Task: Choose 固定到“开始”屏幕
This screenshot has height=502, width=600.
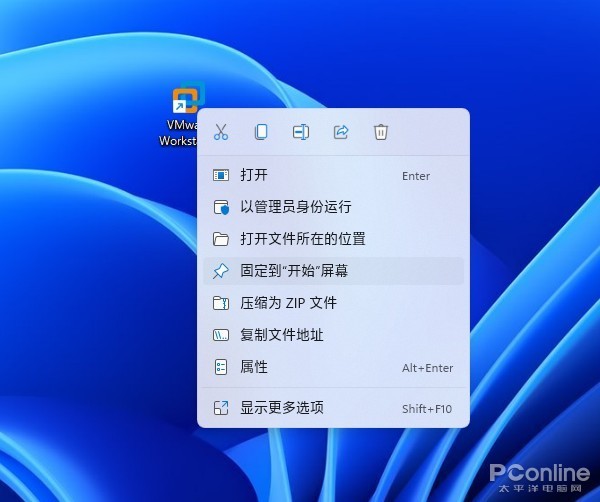Action: click(333, 271)
